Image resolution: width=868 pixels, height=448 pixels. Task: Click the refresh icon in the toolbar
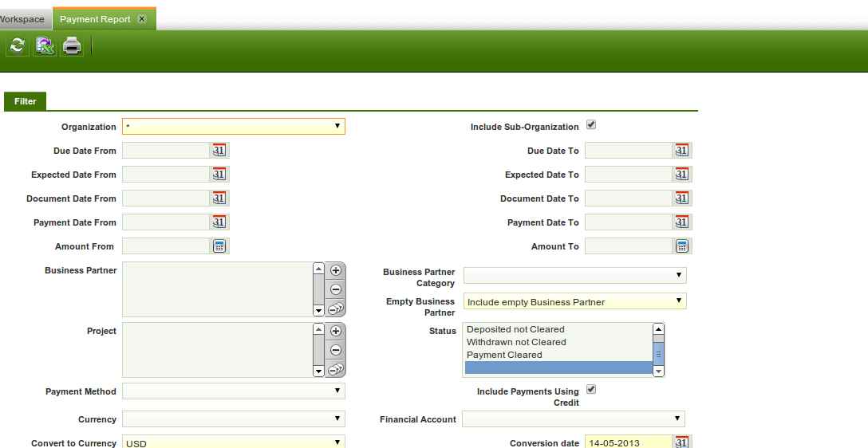[x=17, y=46]
